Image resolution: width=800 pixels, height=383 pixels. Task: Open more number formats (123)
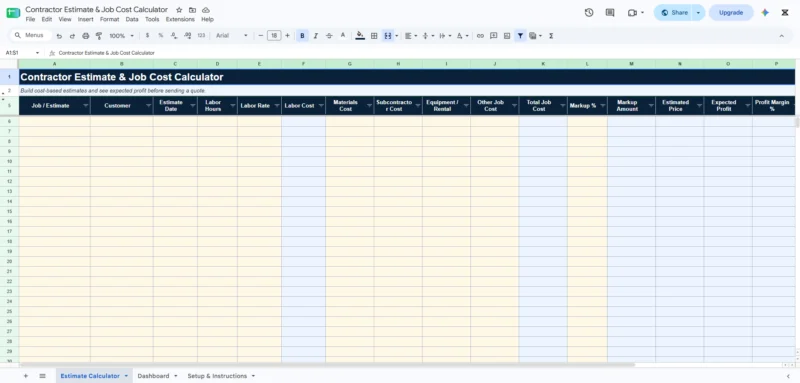pyautogui.click(x=201, y=36)
